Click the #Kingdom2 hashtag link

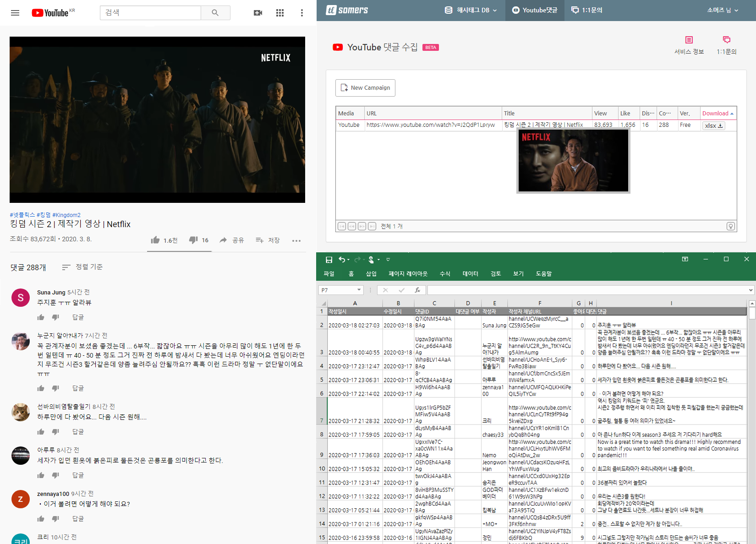pyautogui.click(x=66, y=215)
